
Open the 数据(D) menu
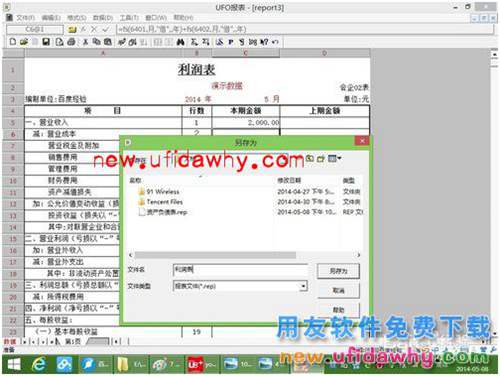pos(103,17)
